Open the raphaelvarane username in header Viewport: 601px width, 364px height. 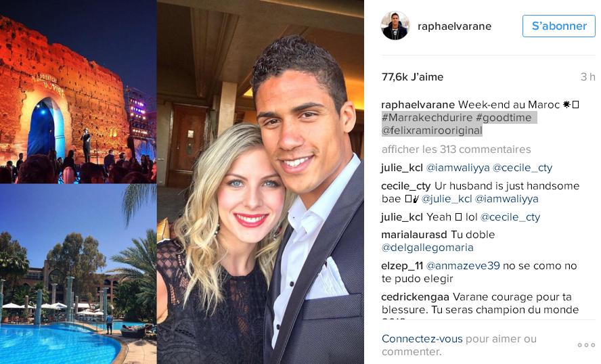coord(454,26)
